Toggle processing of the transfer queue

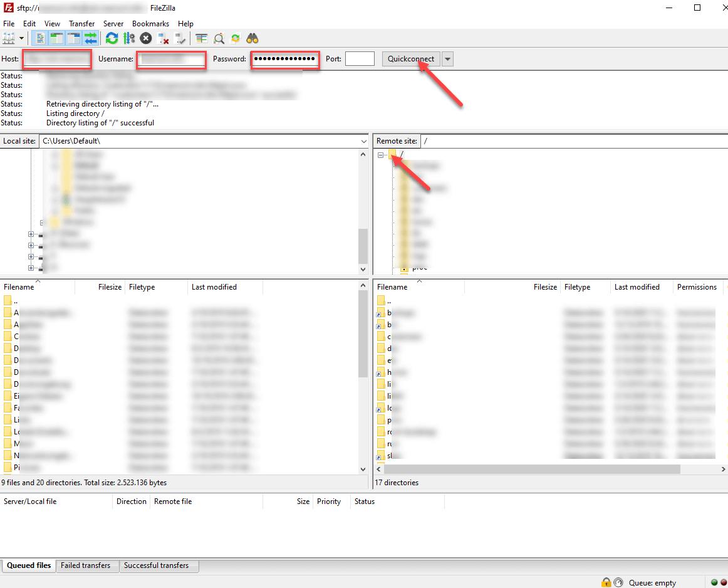pyautogui.click(x=129, y=38)
